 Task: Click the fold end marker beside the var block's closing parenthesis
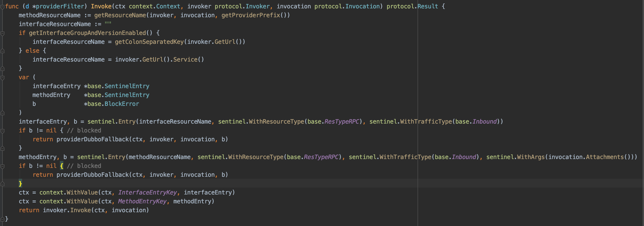[2, 113]
